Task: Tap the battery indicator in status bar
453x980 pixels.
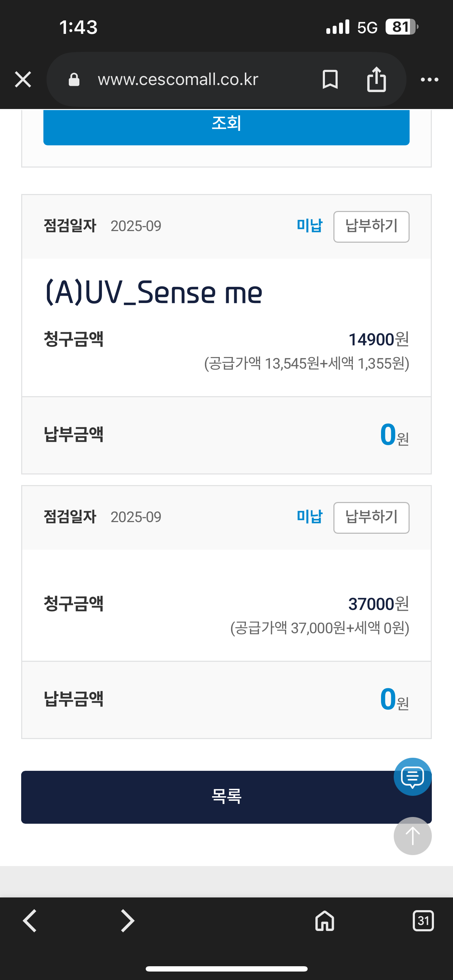Action: (401, 27)
